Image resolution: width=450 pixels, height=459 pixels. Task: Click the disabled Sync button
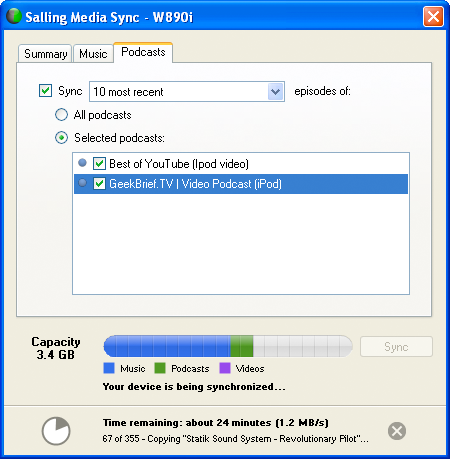click(x=396, y=347)
